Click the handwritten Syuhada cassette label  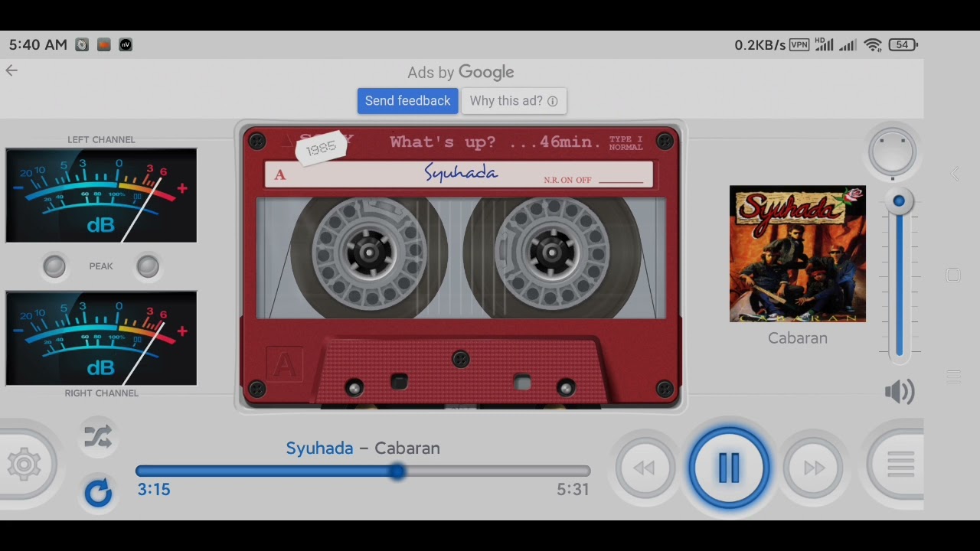point(461,174)
